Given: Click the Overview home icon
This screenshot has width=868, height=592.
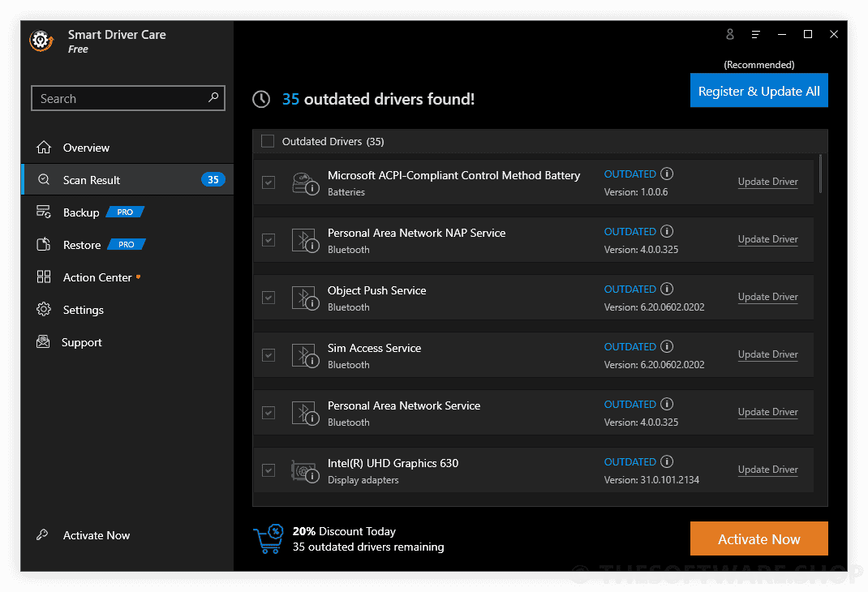Looking at the screenshot, I should (x=44, y=148).
